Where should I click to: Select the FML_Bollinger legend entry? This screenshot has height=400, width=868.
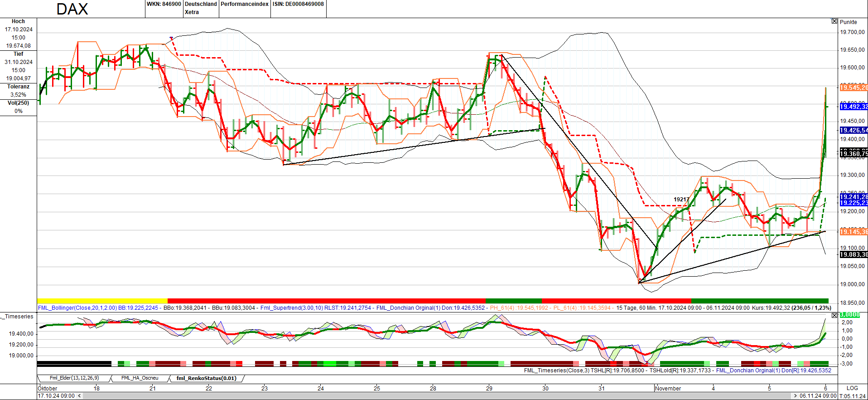tap(98, 308)
